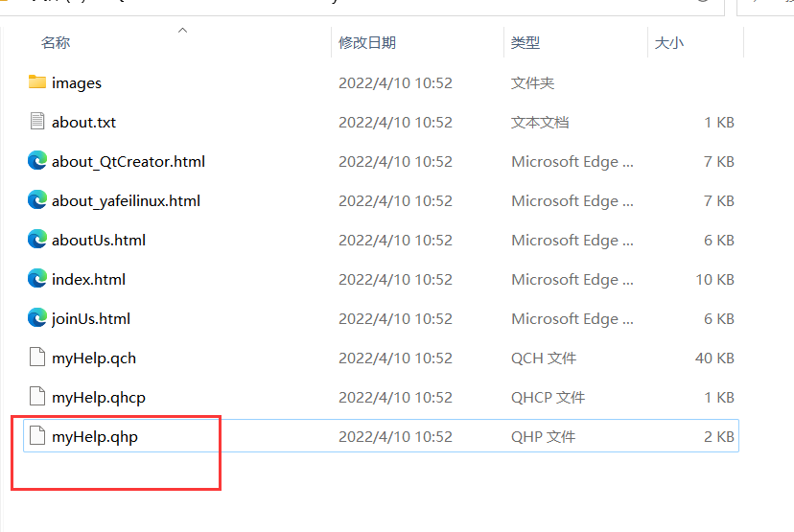Select the myHelp.qhp file name
Screen dimensions: 794x532
coord(95,437)
